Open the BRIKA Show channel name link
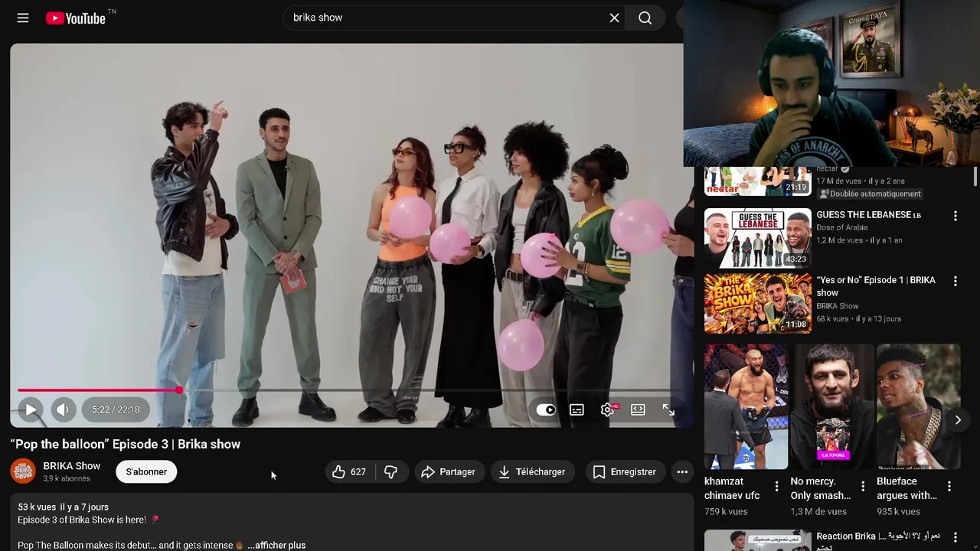Viewport: 980px width, 551px height. [x=72, y=465]
